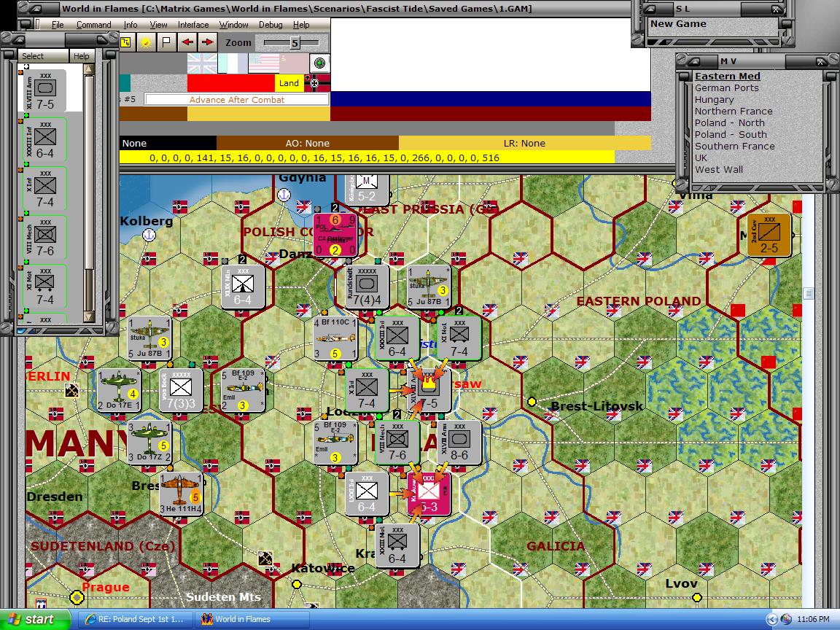Select the pink Polish naval counter near Danzig
Viewport: 840px width, 630px height.
click(x=335, y=236)
